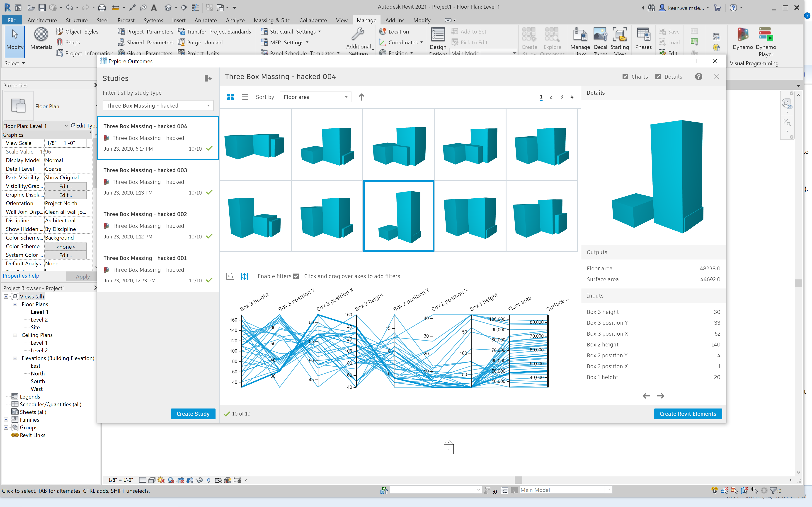Toggle ascending sort arrow icon

(361, 97)
